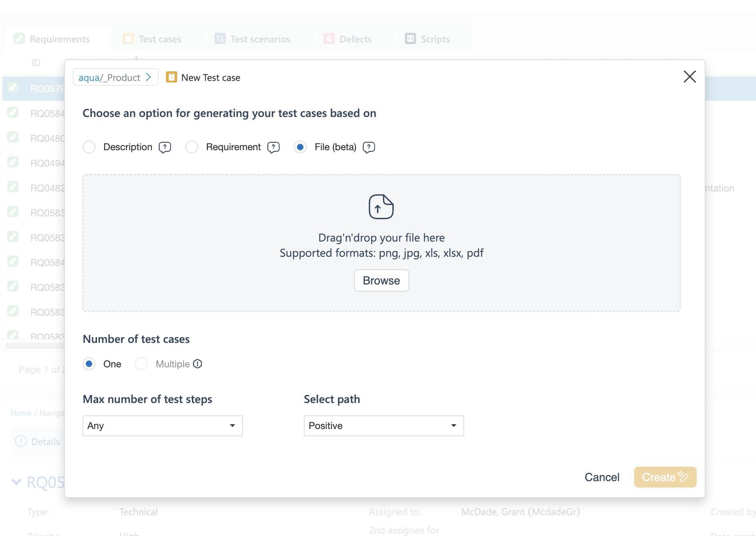Click the Create button
The image size is (756, 536).
point(665,477)
